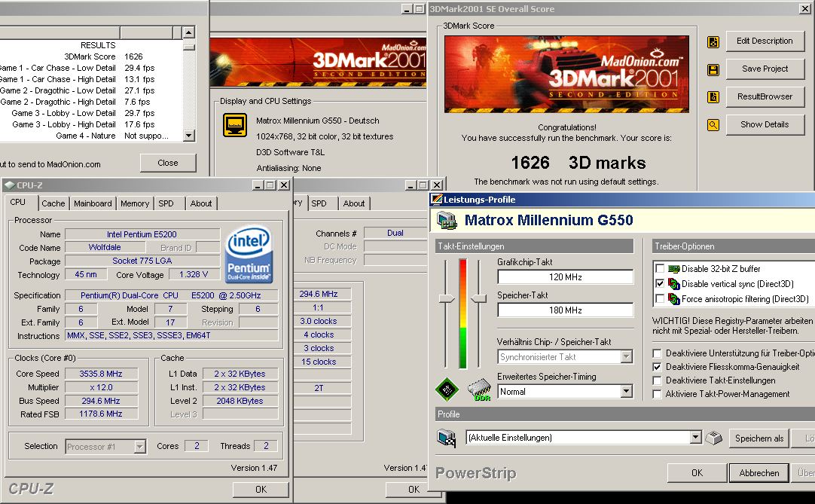The image size is (815, 504).
Task: Switch to the Cache tab in CPU-Z
Action: [53, 203]
